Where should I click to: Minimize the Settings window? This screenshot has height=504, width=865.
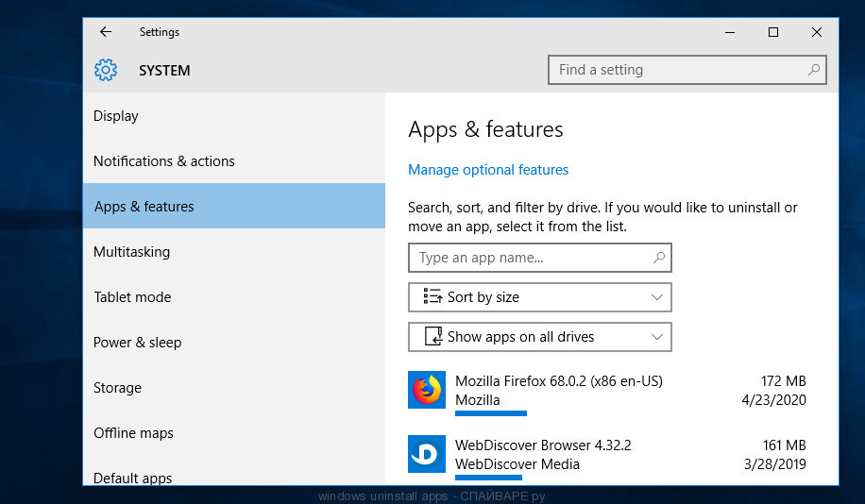click(x=730, y=32)
